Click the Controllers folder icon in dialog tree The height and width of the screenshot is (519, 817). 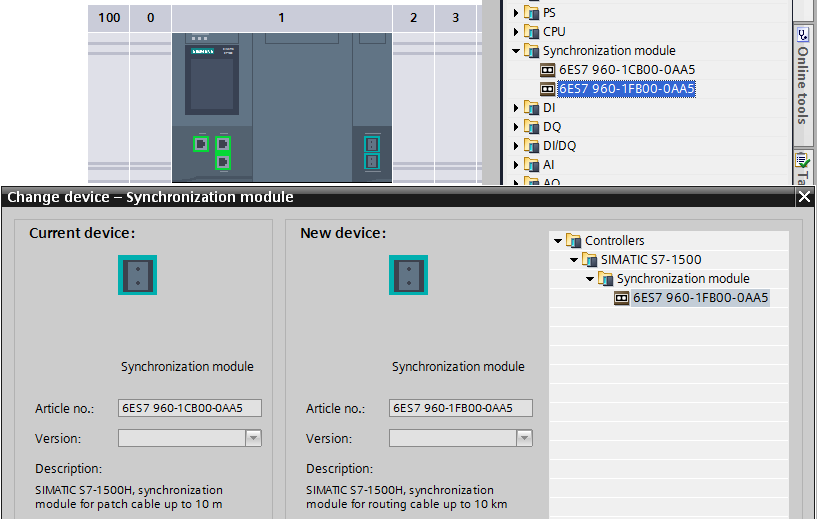pos(573,241)
